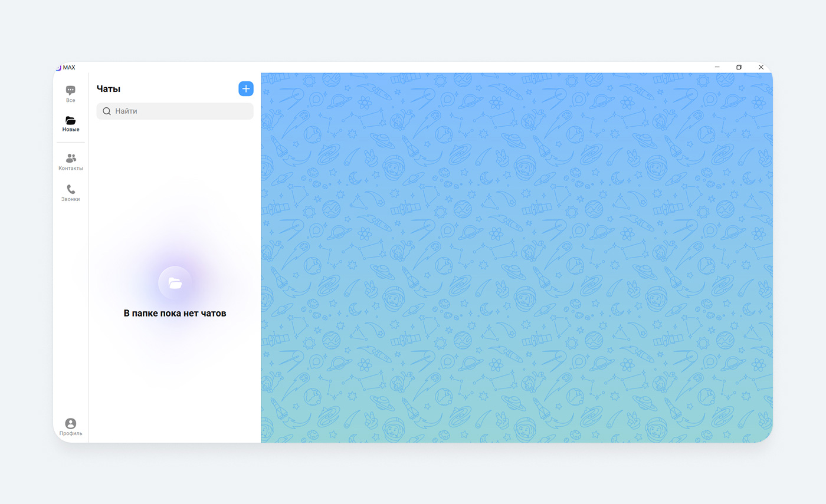This screenshot has width=826, height=504.
Task: Click the Контакты text label
Action: coord(71,169)
